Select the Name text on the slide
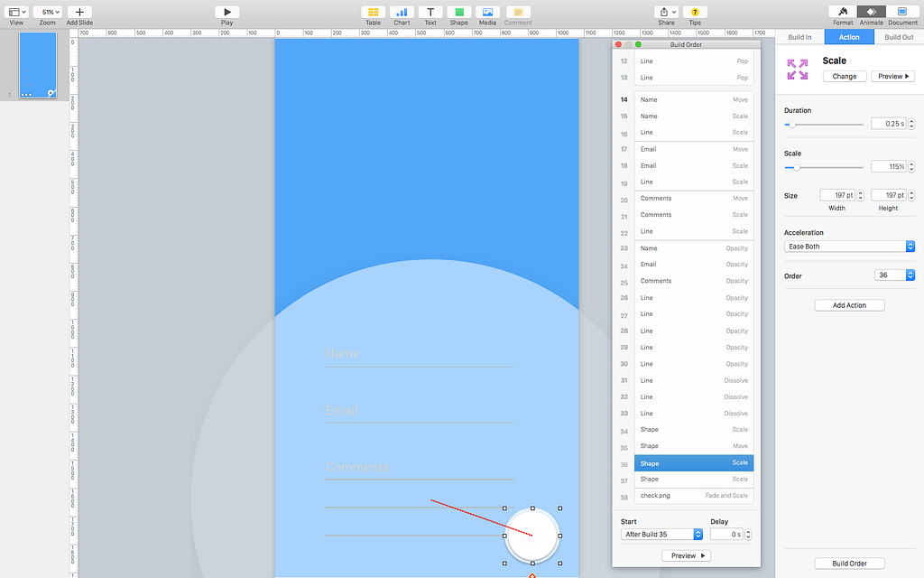 tap(342, 353)
